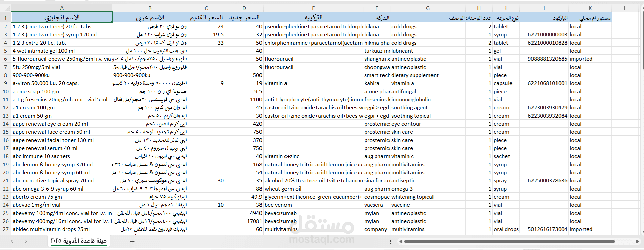Select cell 'aberto cream 75 gm'
644x250 pixels.
click(62, 197)
